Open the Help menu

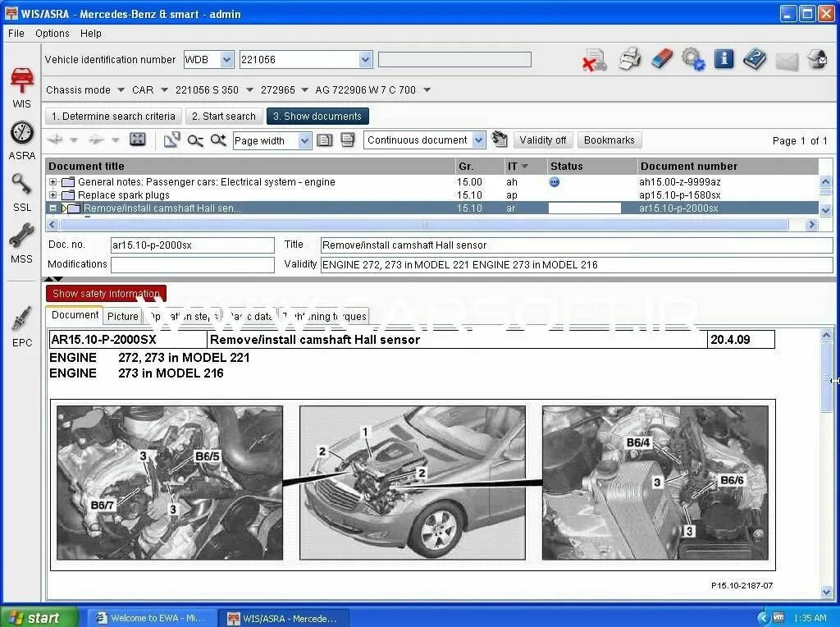click(90, 33)
